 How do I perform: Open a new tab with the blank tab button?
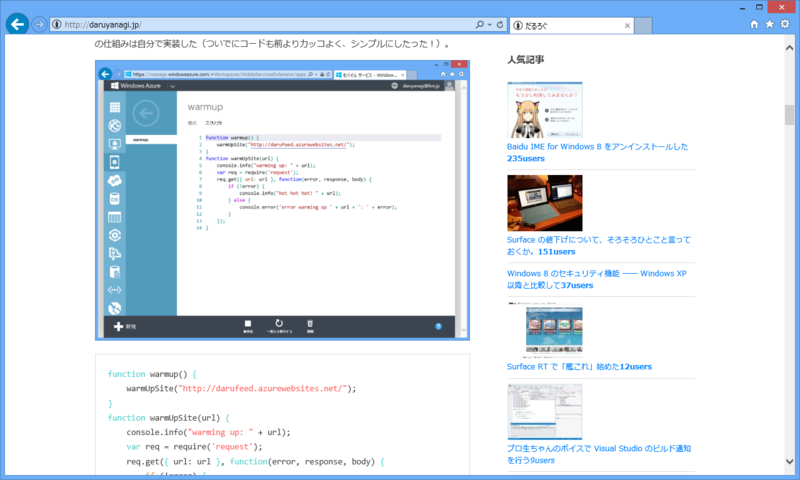click(643, 26)
